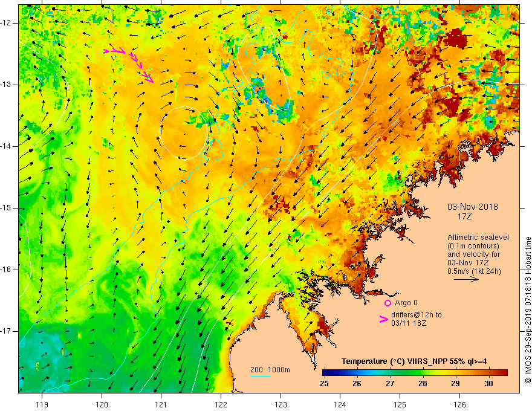Viewport: 532px width, 411px height.
Task: Click the cyan 200m depth contour legend line
Action: [260, 376]
